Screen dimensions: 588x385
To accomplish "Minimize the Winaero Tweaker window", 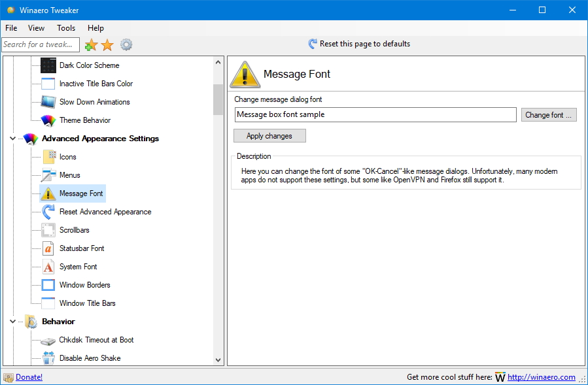I will (513, 10).
